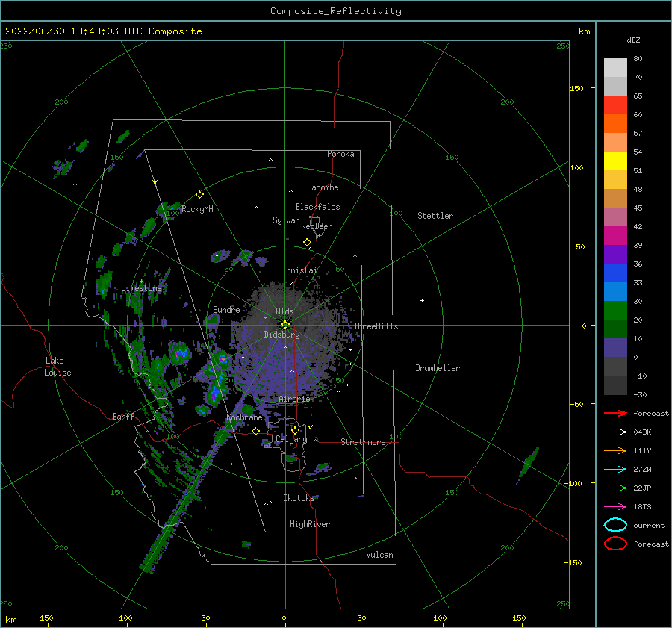Click the red legend swatch below 65
Viewport: 672px width, 628px height.
(615, 105)
